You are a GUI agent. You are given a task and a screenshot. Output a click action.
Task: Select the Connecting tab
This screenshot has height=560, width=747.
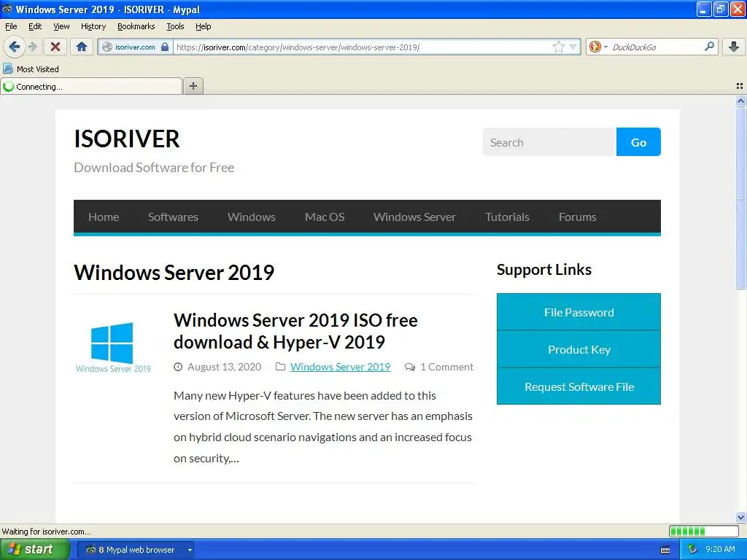click(x=91, y=86)
